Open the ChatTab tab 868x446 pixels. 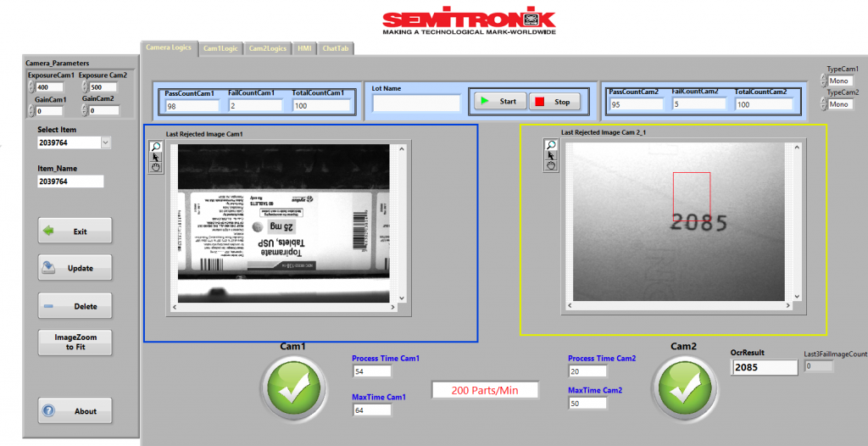[x=337, y=49]
